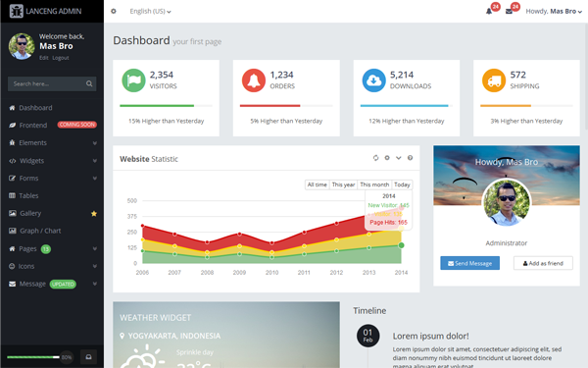
Task: Open the English (US) language dropdown
Action: [x=150, y=11]
